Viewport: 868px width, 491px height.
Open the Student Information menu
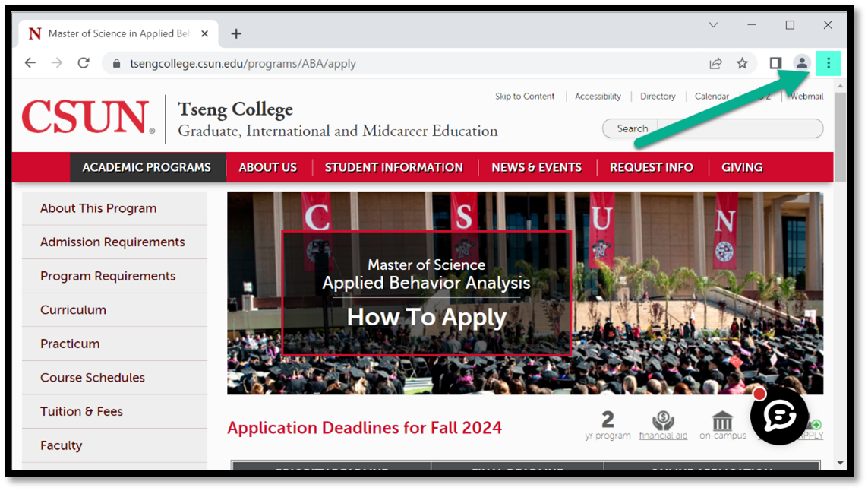tap(393, 167)
